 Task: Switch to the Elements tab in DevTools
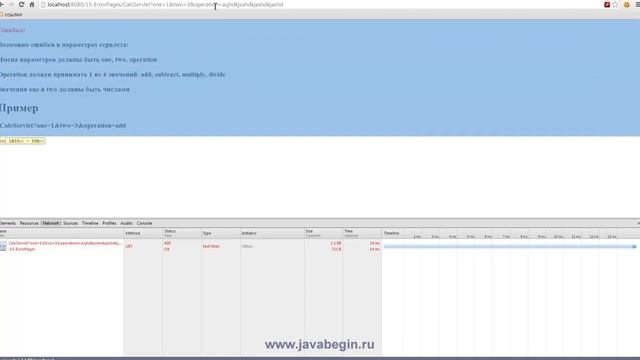tap(8, 223)
